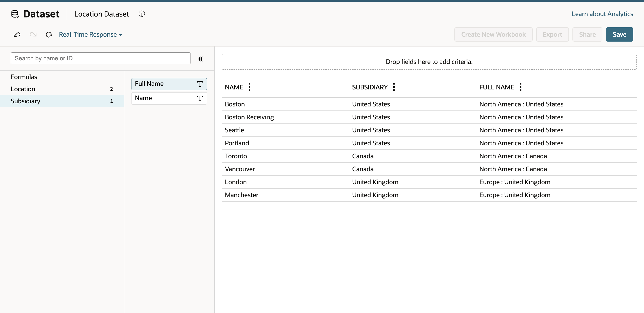Select the Formulas record type
644x313 pixels.
pos(62,77)
